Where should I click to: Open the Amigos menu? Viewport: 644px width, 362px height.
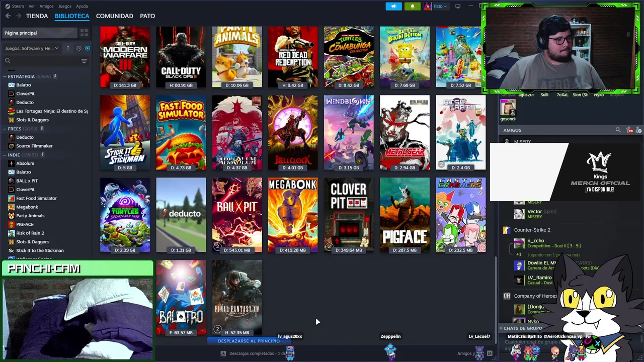(x=46, y=6)
